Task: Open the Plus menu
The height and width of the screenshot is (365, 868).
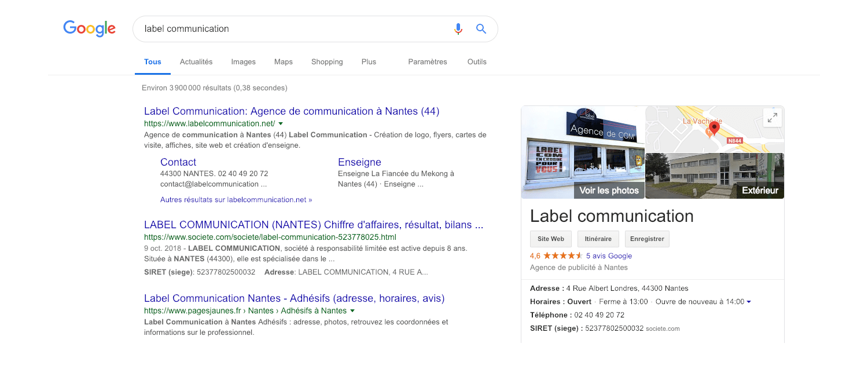Action: [369, 62]
